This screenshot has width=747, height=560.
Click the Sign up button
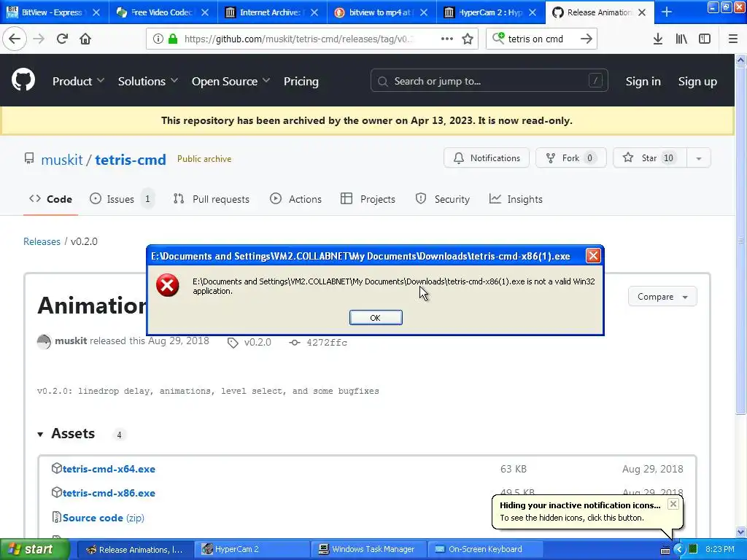point(697,82)
